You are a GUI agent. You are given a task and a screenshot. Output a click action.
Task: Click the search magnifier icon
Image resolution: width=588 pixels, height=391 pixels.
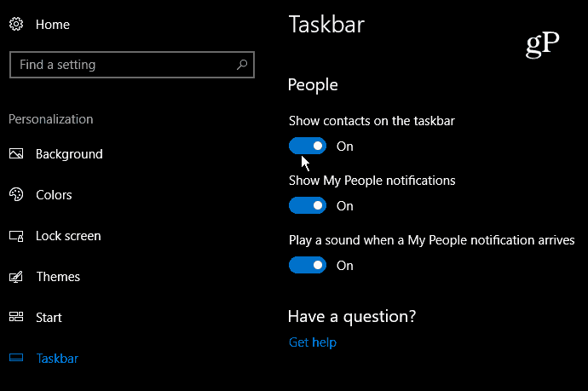tap(242, 65)
